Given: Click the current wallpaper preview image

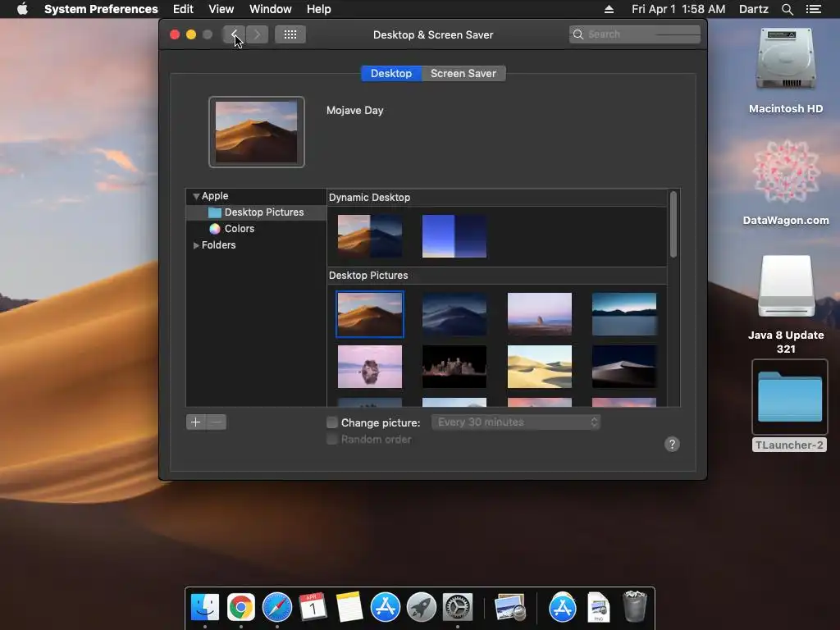Looking at the screenshot, I should 257,132.
